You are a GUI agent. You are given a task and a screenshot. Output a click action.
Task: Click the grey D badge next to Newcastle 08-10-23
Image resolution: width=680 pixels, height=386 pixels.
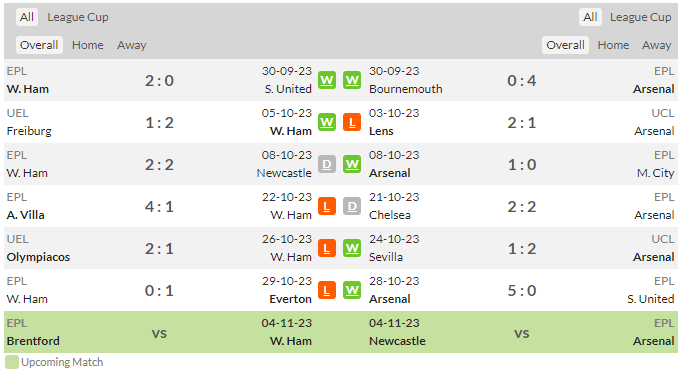point(327,164)
